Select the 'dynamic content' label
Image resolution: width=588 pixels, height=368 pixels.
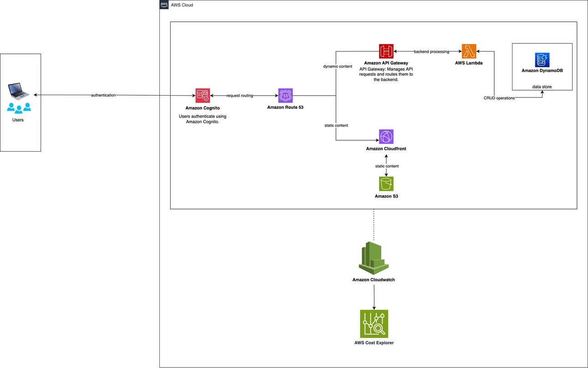[x=338, y=66]
